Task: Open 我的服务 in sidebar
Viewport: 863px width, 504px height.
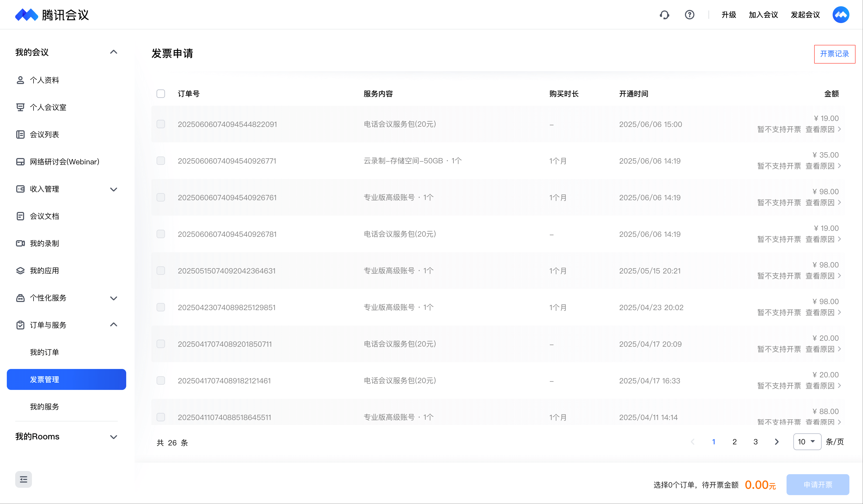Action: coord(45,407)
